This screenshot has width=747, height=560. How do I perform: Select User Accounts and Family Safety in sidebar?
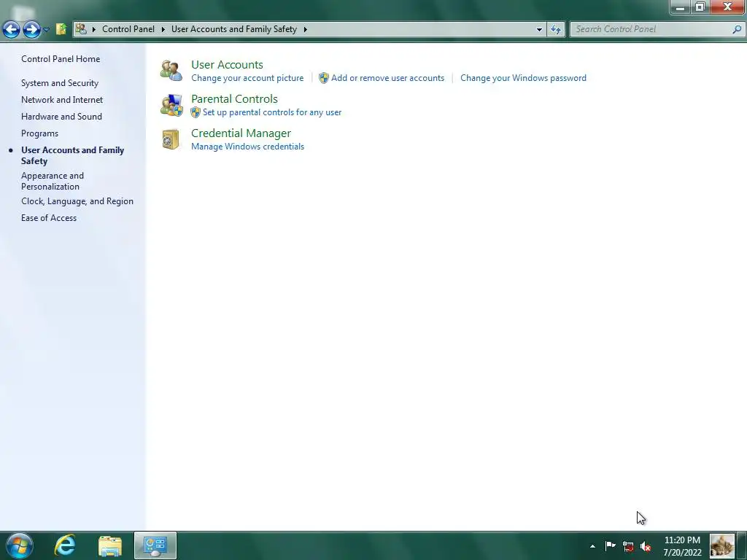click(72, 155)
